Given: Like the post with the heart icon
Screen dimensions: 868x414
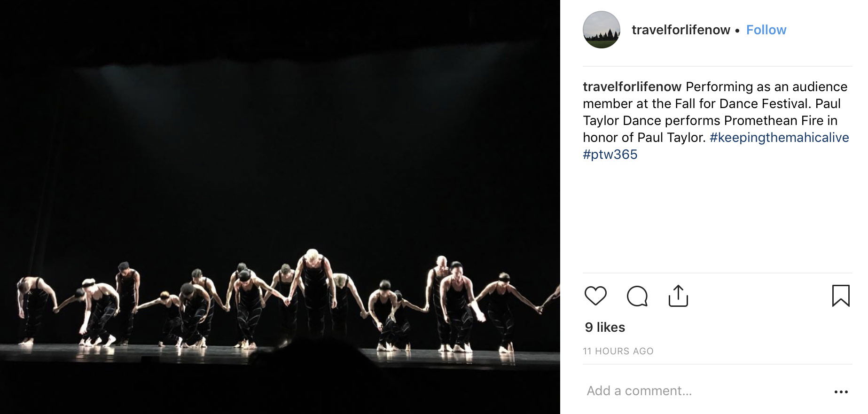Looking at the screenshot, I should click(x=595, y=296).
